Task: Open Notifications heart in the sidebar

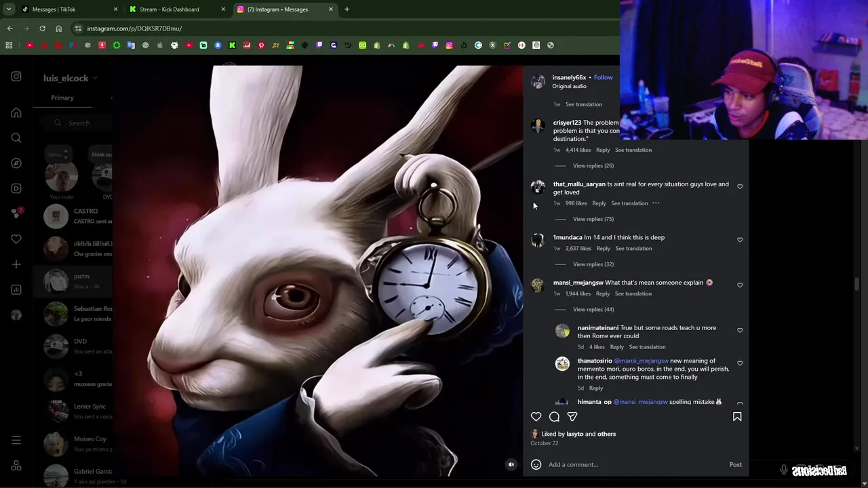Action: (16, 239)
